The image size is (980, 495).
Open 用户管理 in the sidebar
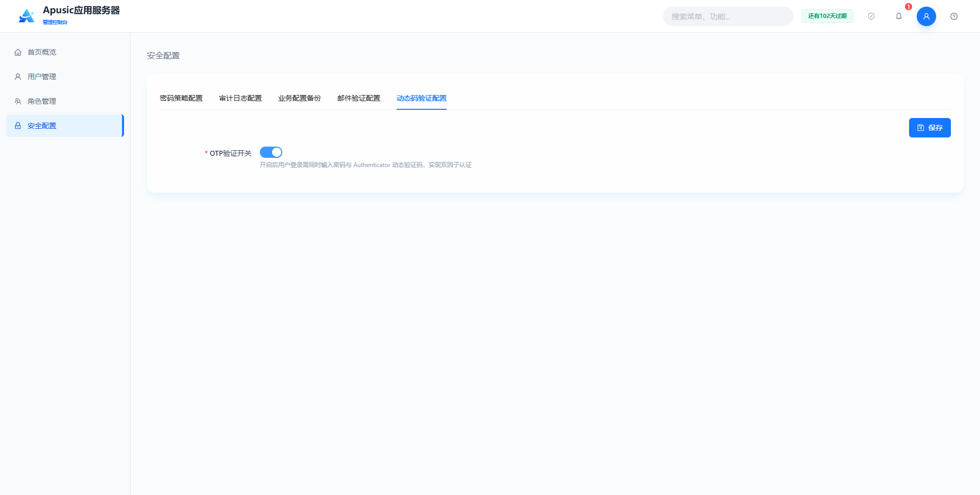[65, 77]
